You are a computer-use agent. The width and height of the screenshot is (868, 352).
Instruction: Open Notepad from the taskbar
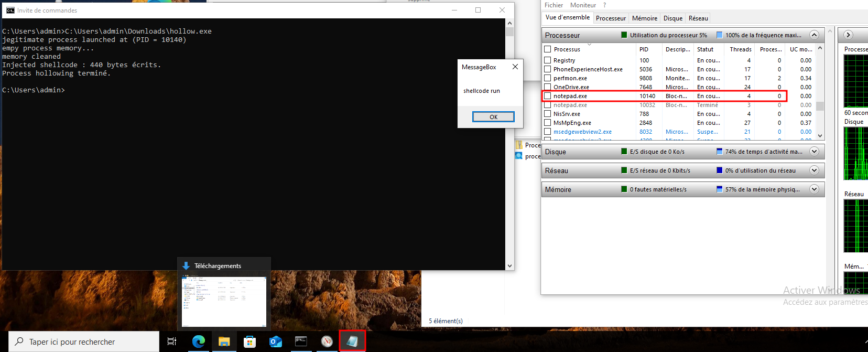click(x=352, y=342)
